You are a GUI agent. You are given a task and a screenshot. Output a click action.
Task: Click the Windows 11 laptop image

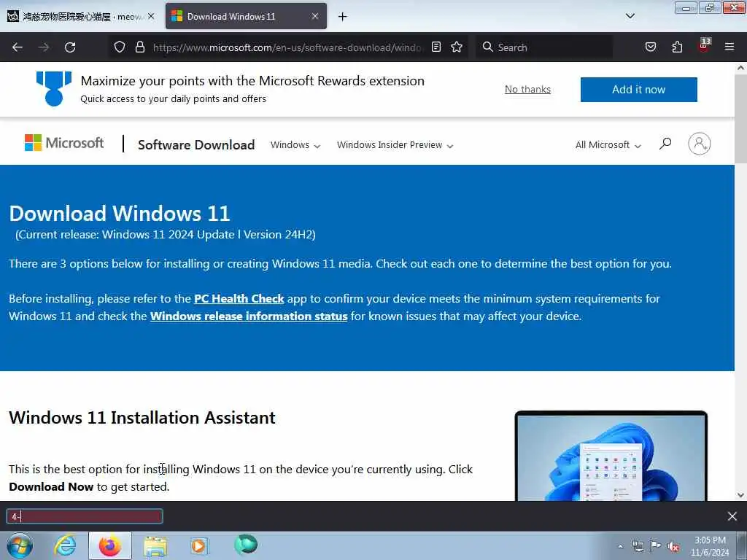pyautogui.click(x=611, y=455)
